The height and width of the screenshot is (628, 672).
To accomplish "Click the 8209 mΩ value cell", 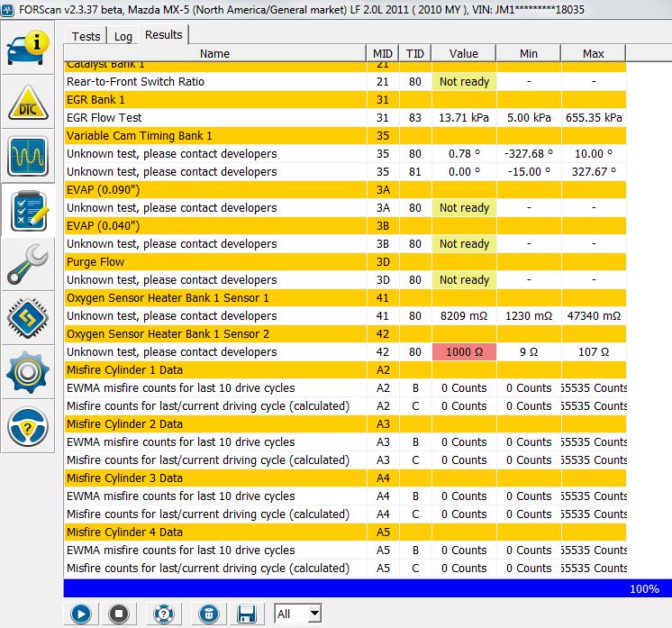I will (x=464, y=316).
